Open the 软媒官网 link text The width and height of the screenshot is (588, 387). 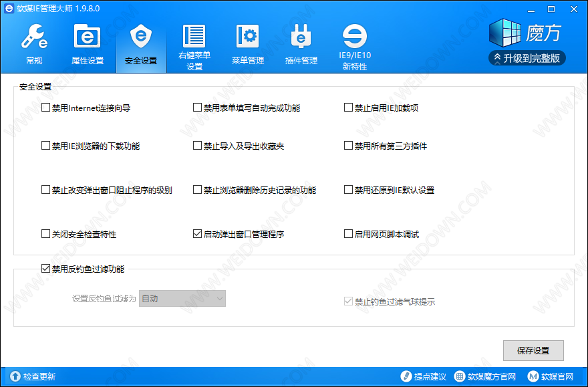[557, 376]
